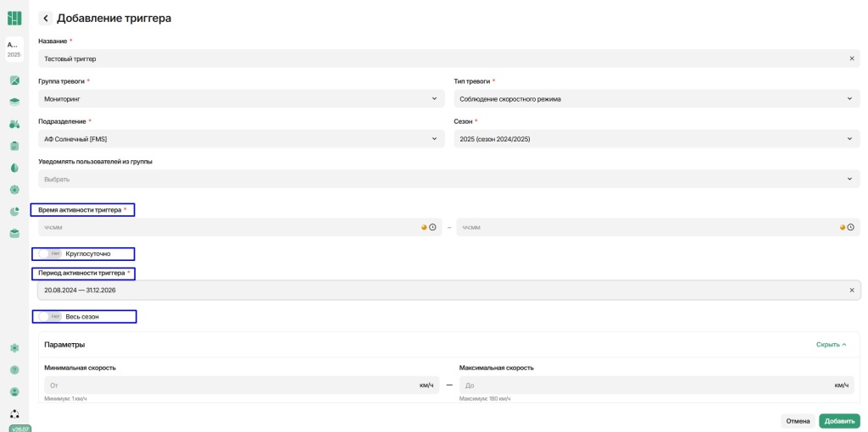Click the Максимальная скорость label
This screenshot has width=868, height=432.
click(497, 368)
